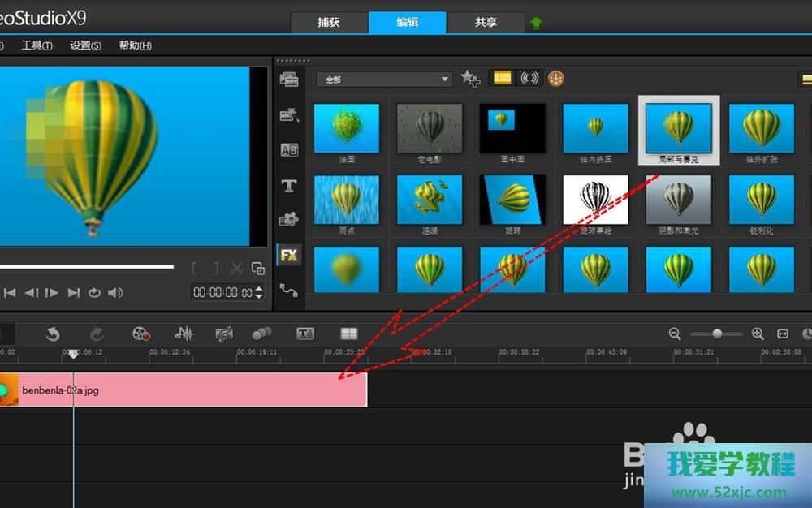Open the 设置 menu
Image resolution: width=812 pixels, height=508 pixels.
tap(85, 45)
